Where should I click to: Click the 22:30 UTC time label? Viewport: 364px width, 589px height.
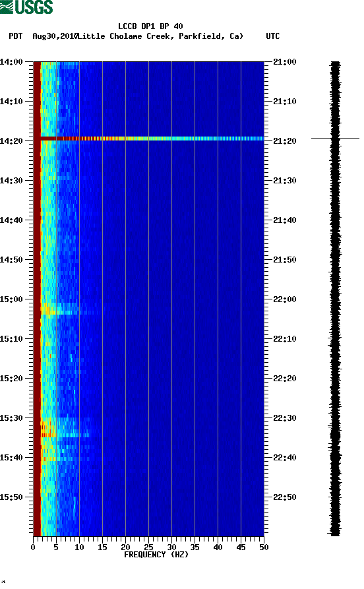(x=285, y=418)
